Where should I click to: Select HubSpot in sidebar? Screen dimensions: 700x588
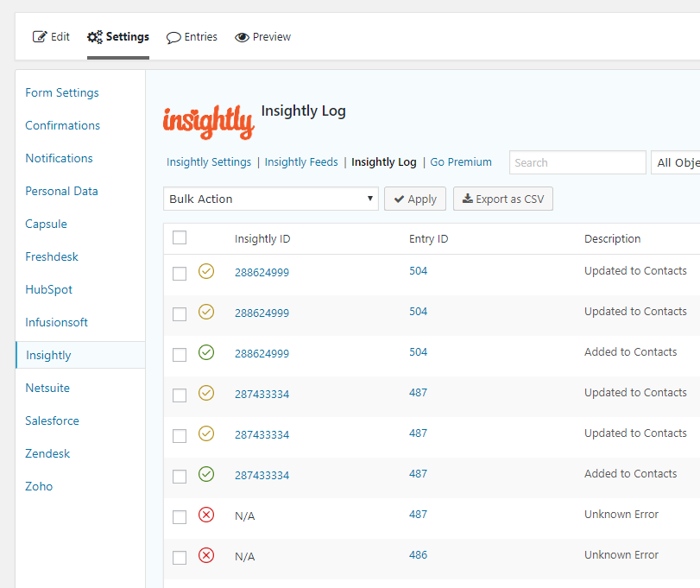coord(48,290)
